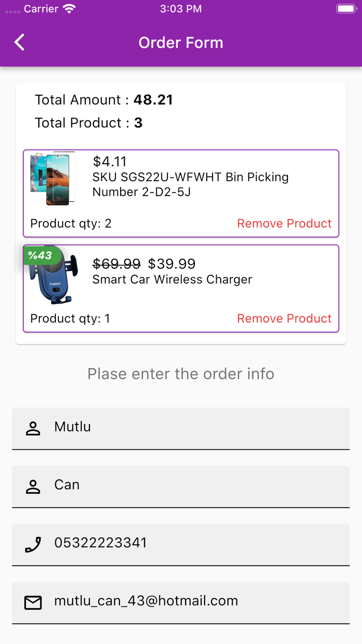Image resolution: width=362 pixels, height=644 pixels.
Task: Remove the Smart Car Wireless Charger
Action: coord(284,318)
